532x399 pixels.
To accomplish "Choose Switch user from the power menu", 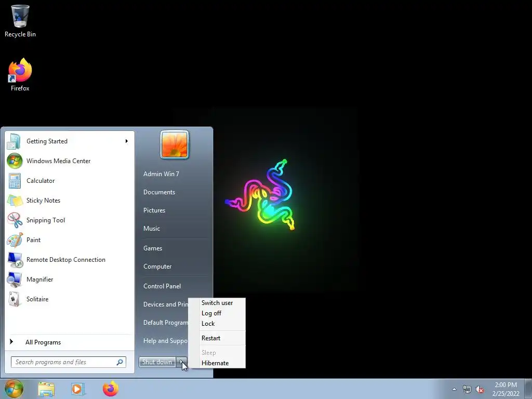I will coord(217,303).
